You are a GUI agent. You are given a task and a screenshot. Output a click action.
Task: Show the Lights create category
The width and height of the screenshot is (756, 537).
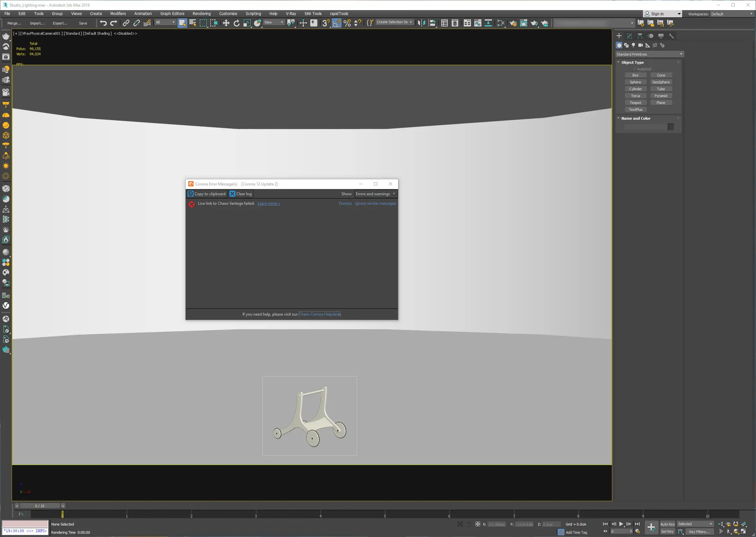(x=633, y=45)
